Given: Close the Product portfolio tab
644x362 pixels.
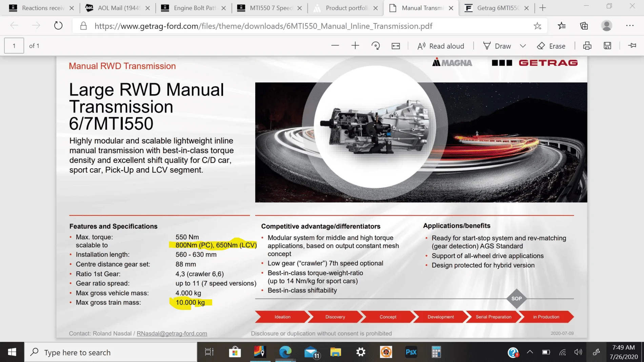Looking at the screenshot, I should tap(376, 8).
